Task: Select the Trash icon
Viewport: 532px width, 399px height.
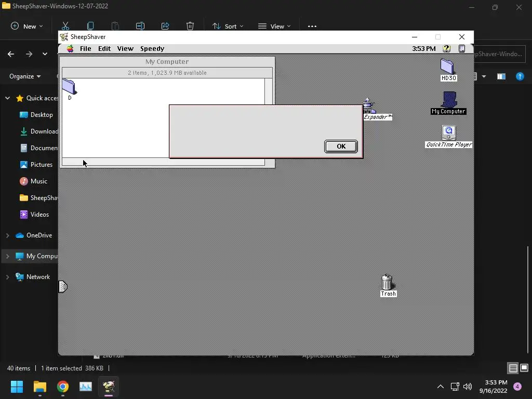Action: click(388, 285)
